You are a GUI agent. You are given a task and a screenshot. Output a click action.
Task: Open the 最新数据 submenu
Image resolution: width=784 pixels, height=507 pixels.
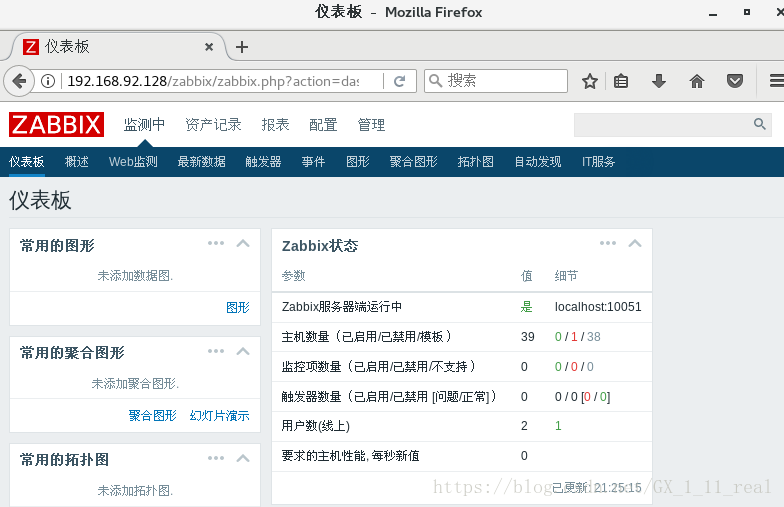(x=202, y=162)
